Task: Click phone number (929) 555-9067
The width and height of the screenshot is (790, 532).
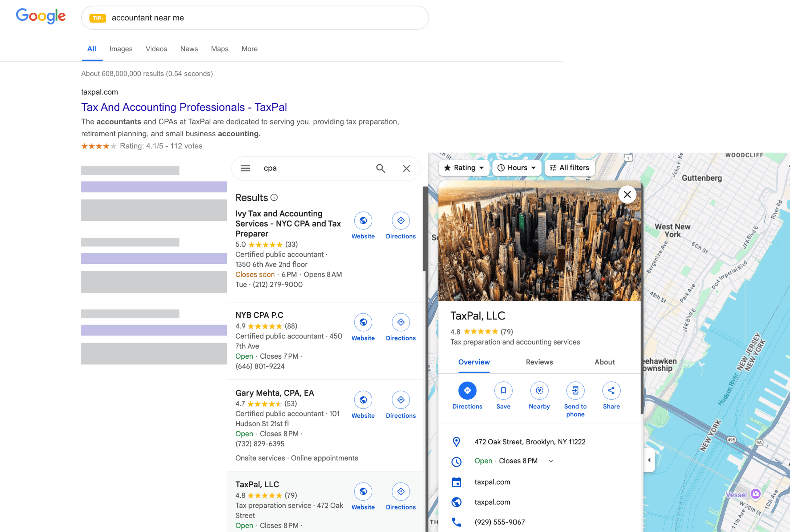Action: pos(500,522)
